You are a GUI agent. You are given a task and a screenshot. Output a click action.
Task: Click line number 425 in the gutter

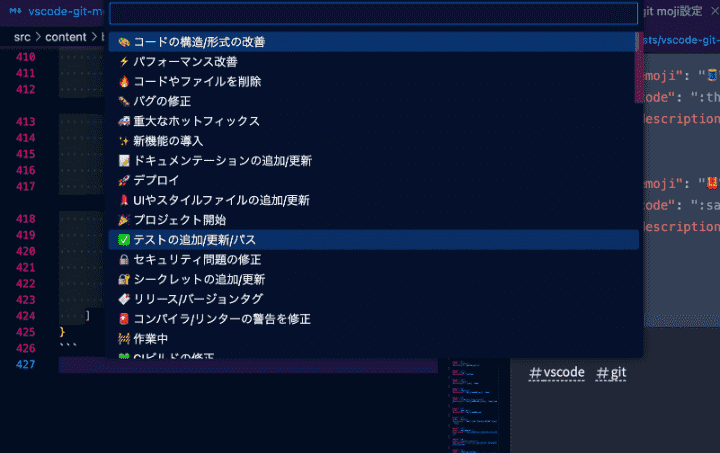coord(26,332)
